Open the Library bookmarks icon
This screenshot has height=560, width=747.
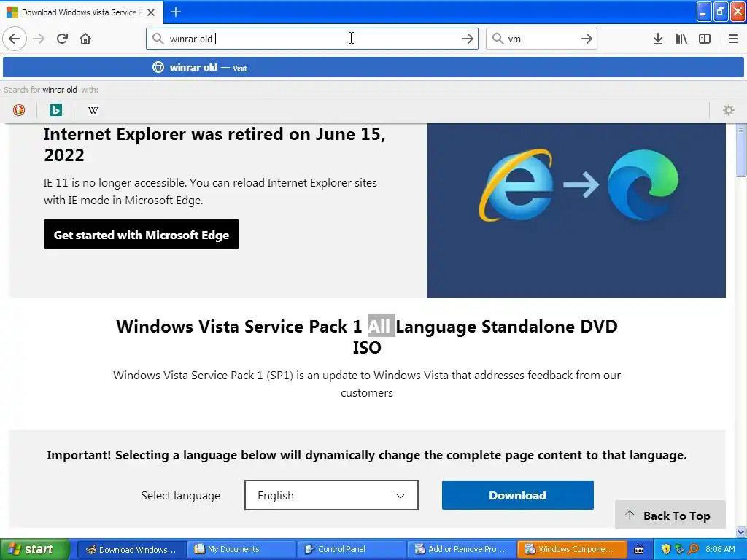681,39
